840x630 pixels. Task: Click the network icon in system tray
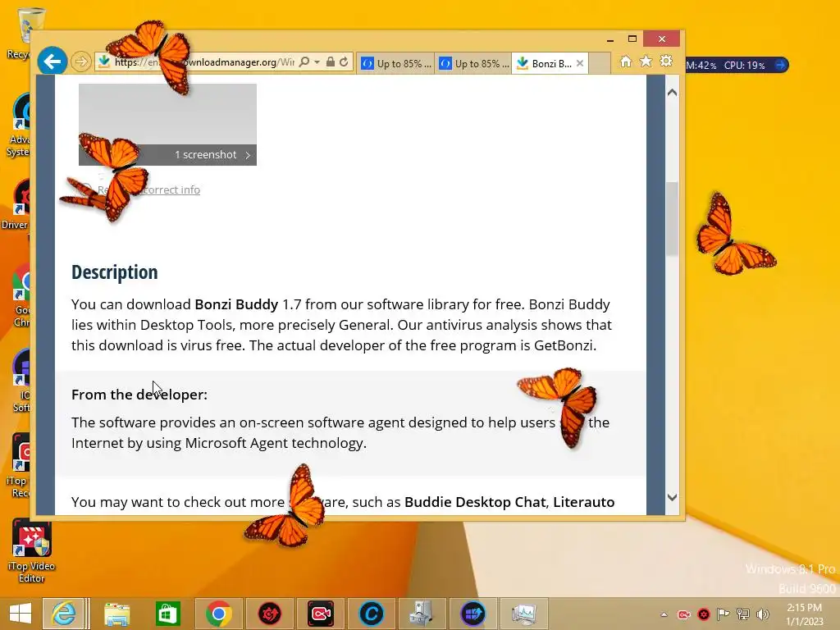[743, 614]
